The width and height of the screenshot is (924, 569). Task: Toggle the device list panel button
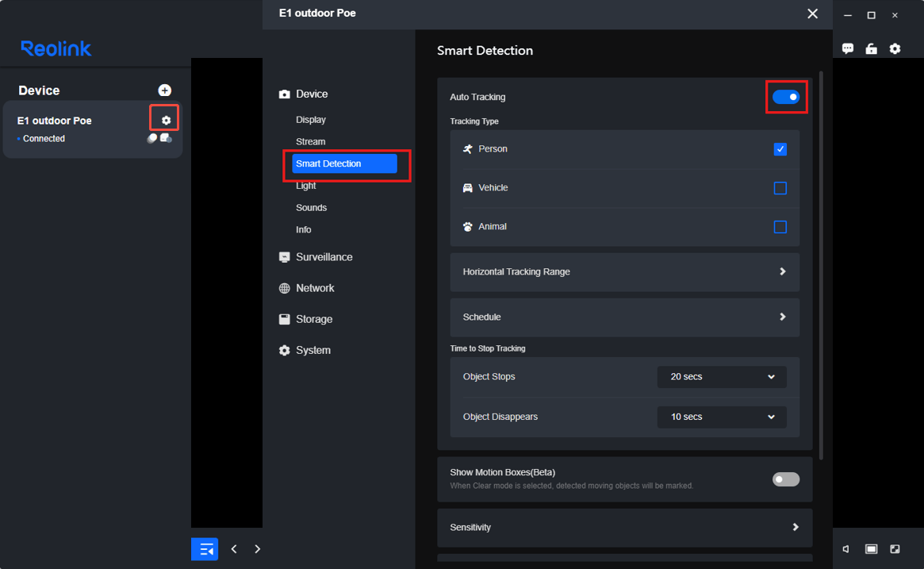(205, 549)
